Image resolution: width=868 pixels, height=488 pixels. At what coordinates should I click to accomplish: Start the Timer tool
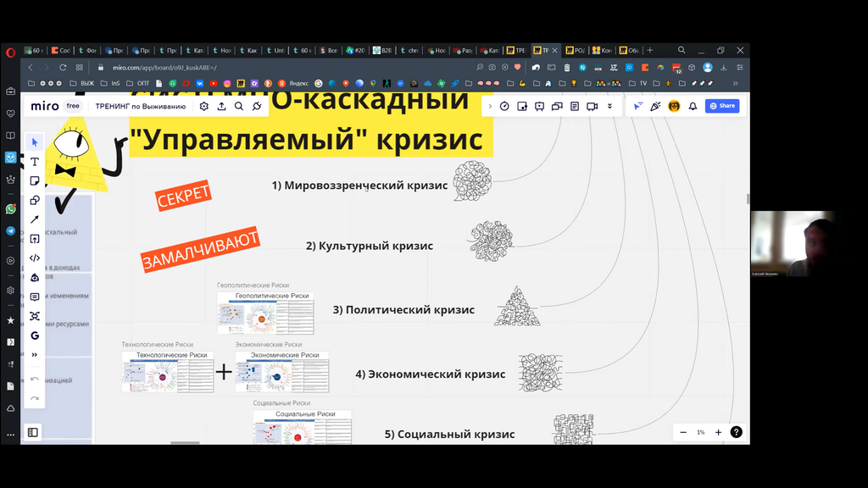(x=504, y=106)
